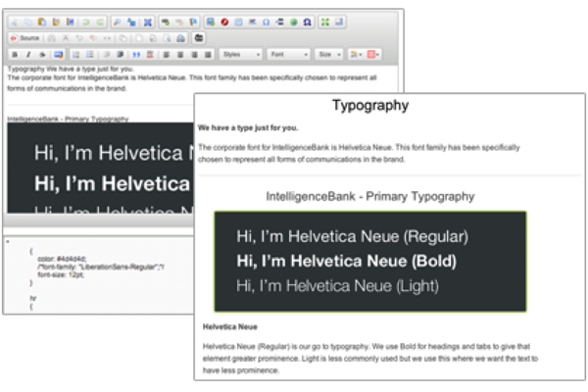Click the angle brackets icon in second row
588x392 pixels.
coord(107,38)
